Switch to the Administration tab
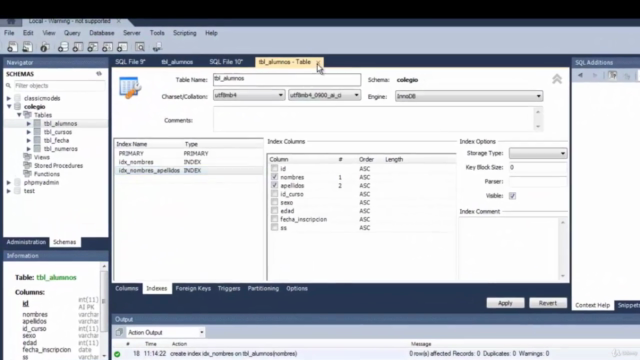Screen dimensions: 640x360 tap(26, 242)
